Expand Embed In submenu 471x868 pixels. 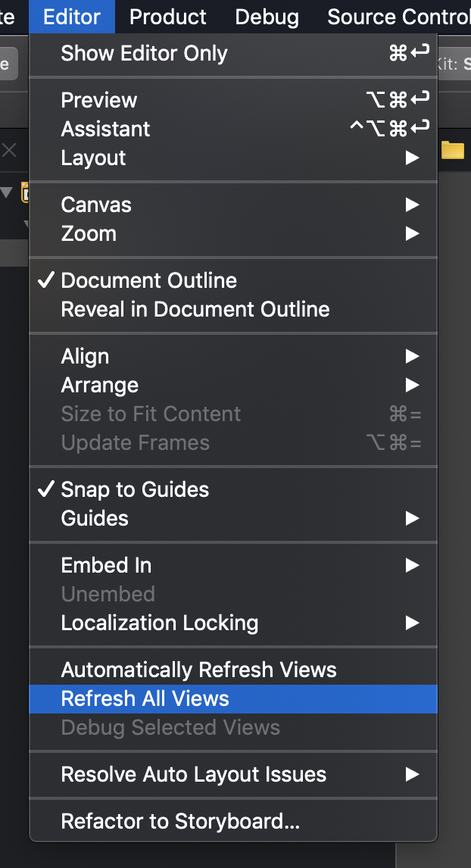(x=233, y=565)
